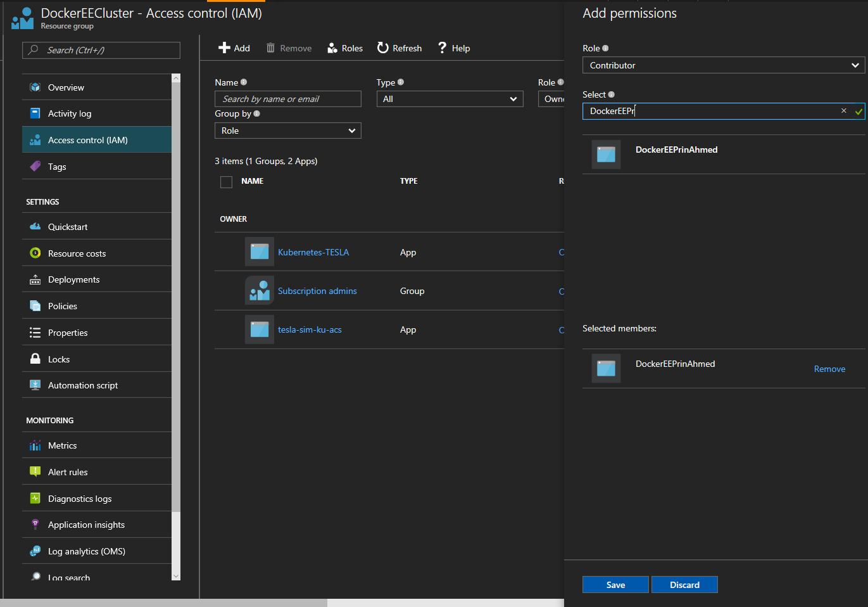Click the Alert rules exclamation icon
Image resolution: width=868 pixels, height=607 pixels.
[x=35, y=471]
